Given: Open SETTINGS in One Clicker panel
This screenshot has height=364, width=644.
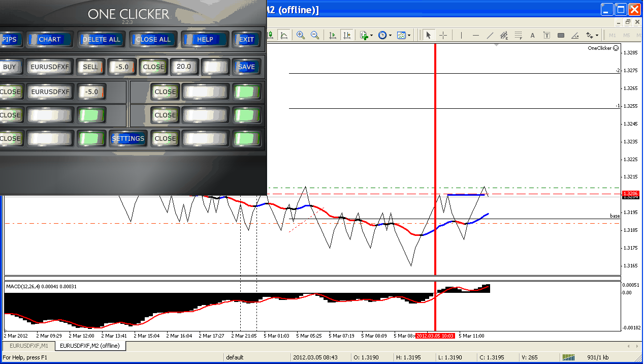Looking at the screenshot, I should click(128, 138).
